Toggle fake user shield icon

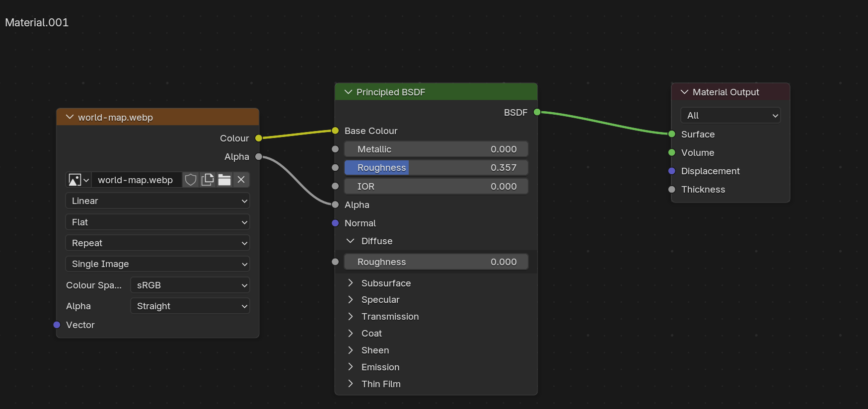(x=191, y=180)
